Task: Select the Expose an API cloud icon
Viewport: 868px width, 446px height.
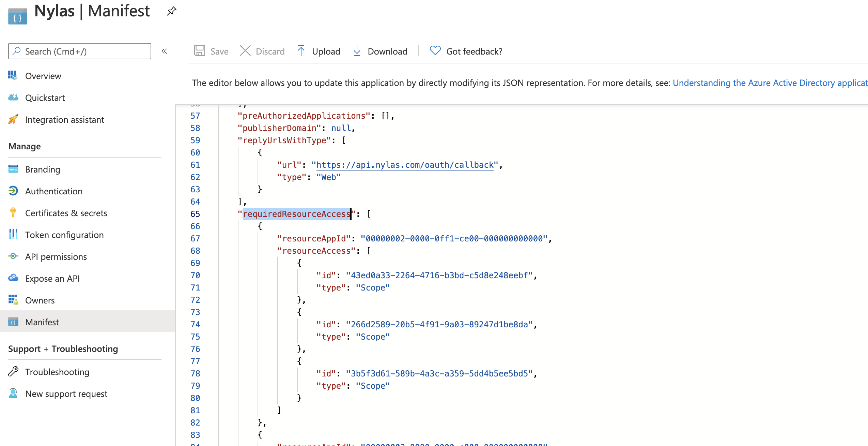Action: pyautogui.click(x=13, y=278)
